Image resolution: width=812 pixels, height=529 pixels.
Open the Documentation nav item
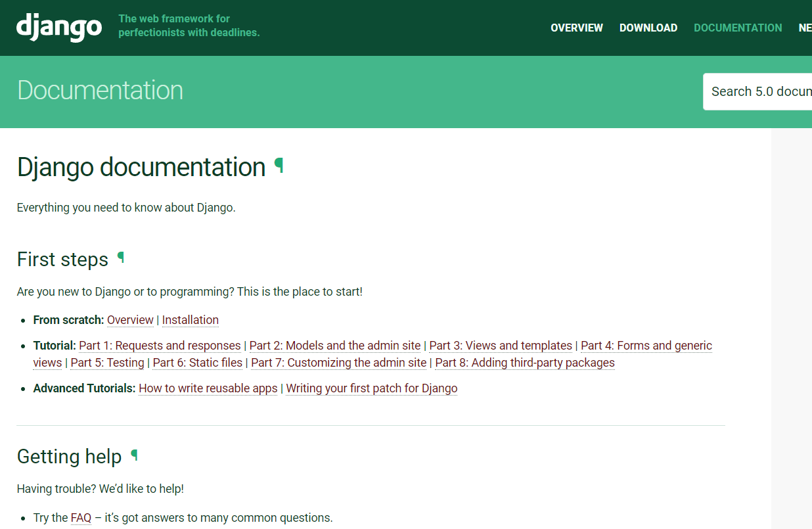pyautogui.click(x=738, y=28)
